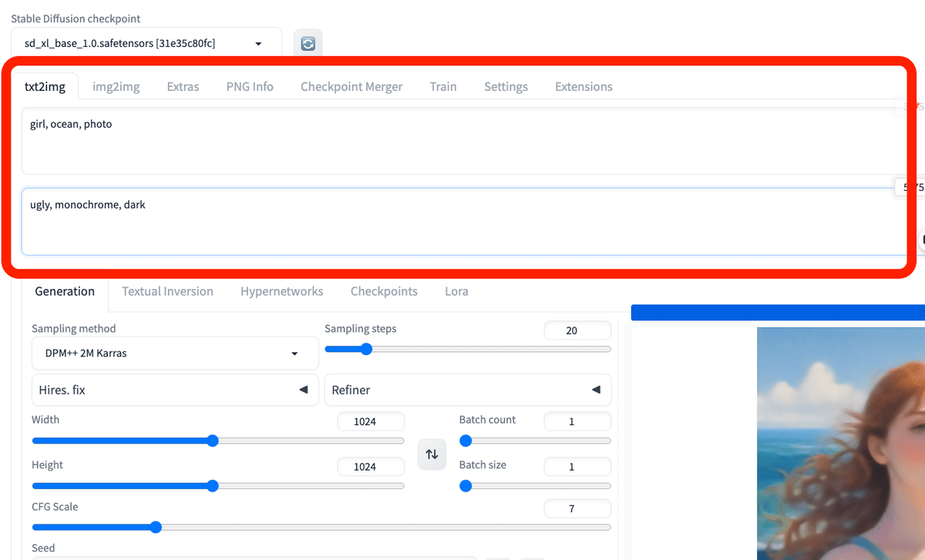The width and height of the screenshot is (925, 560).
Task: Select the Textual Inversion sub-tab
Action: pyautogui.click(x=167, y=291)
